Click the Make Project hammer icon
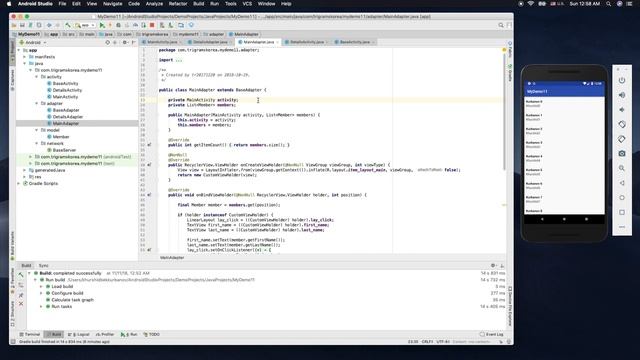 [68, 25]
